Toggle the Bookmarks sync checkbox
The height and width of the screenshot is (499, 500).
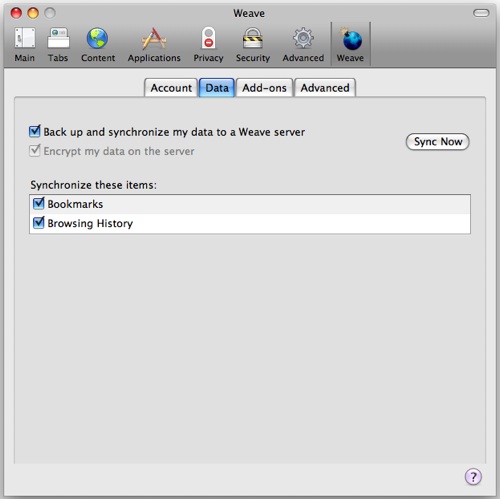pos(39,203)
